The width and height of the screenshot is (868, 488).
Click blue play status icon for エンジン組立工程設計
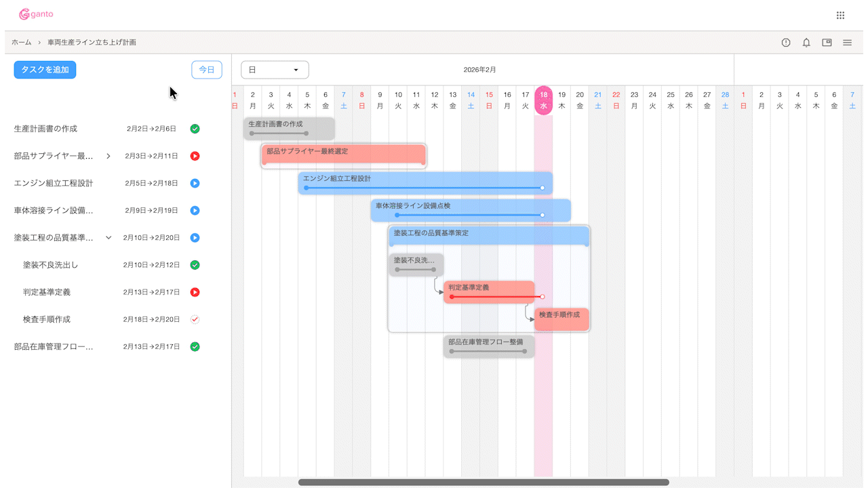click(x=195, y=183)
